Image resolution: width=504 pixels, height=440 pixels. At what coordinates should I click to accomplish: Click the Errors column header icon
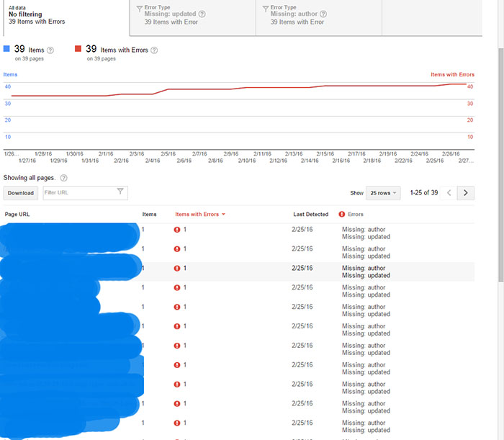pyautogui.click(x=342, y=215)
